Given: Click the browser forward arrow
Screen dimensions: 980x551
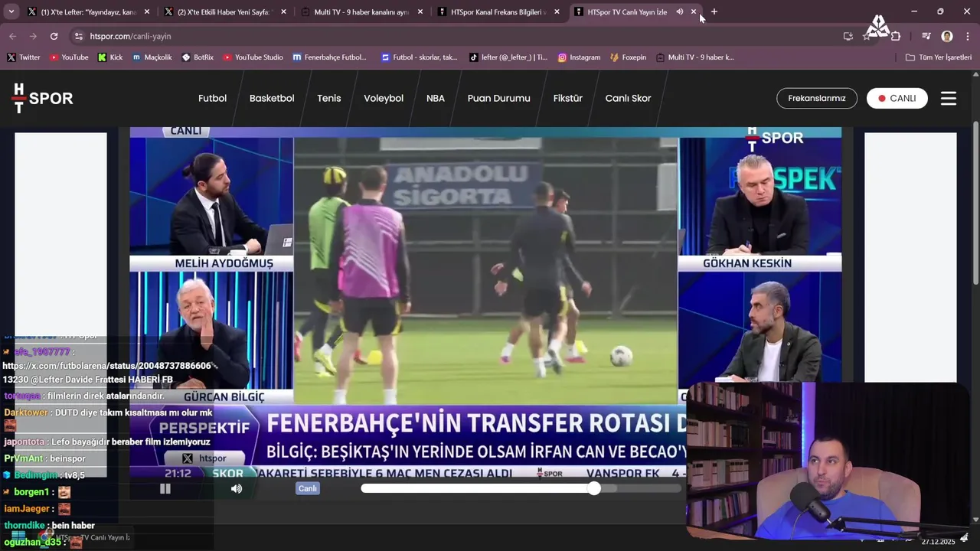Looking at the screenshot, I should pyautogui.click(x=33, y=36).
